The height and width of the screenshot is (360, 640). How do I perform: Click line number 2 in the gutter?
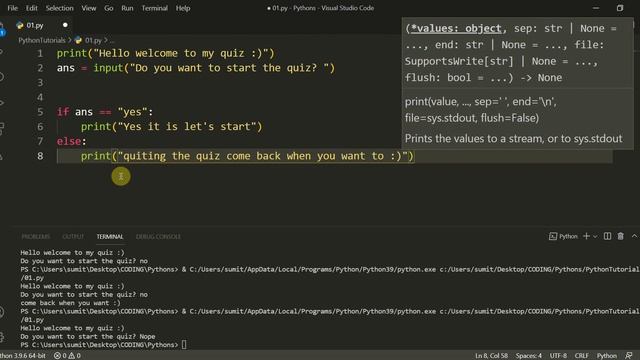[40, 68]
